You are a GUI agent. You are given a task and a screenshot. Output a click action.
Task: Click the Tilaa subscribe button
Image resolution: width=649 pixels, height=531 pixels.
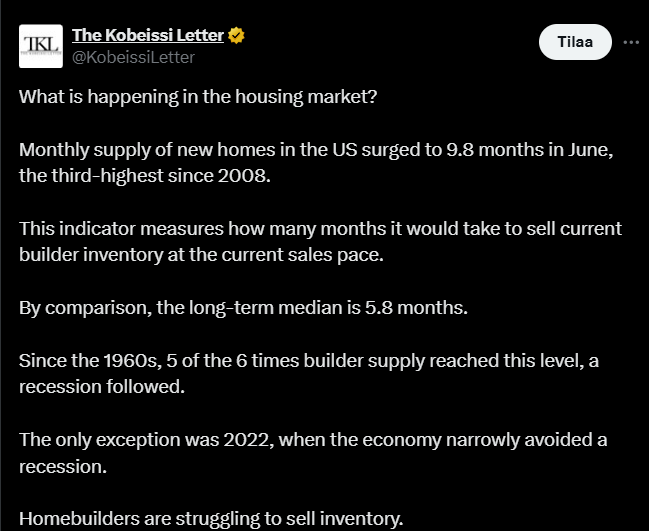(x=575, y=42)
